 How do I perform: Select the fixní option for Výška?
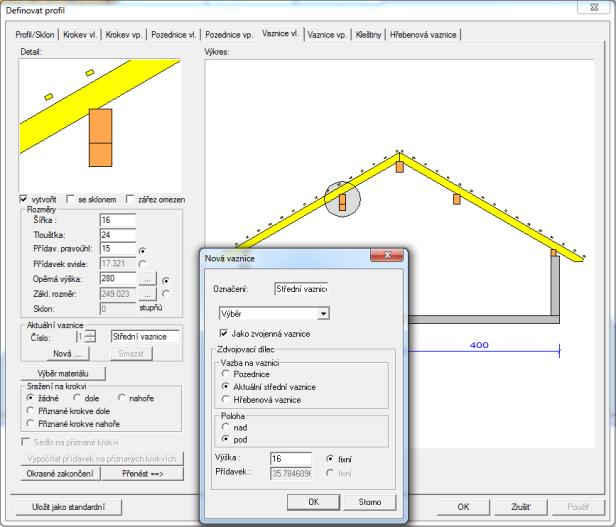pos(330,459)
